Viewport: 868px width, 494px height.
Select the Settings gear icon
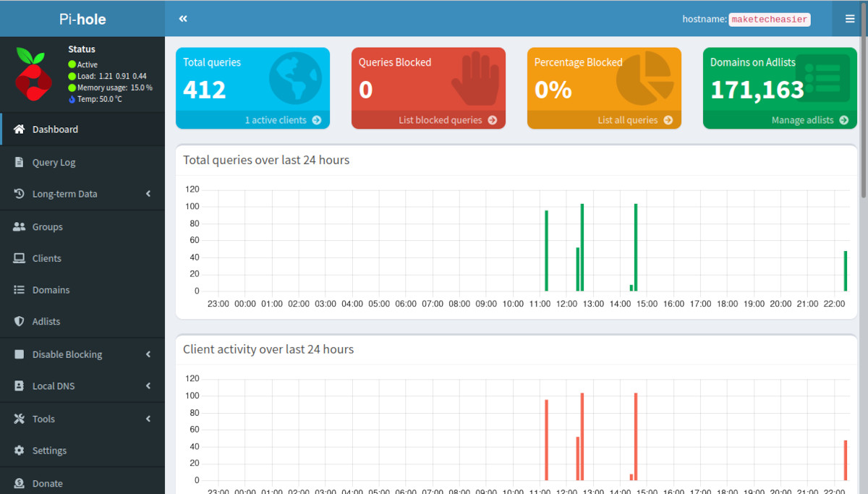click(x=18, y=450)
